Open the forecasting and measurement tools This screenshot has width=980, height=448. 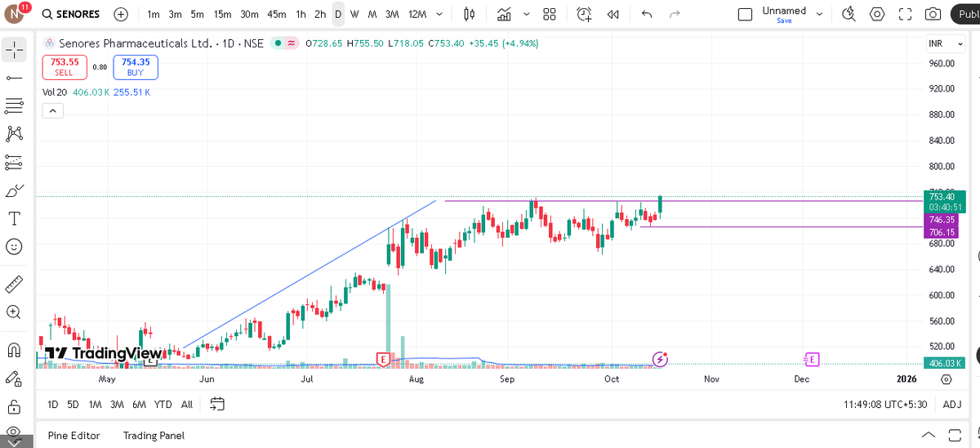pyautogui.click(x=13, y=162)
